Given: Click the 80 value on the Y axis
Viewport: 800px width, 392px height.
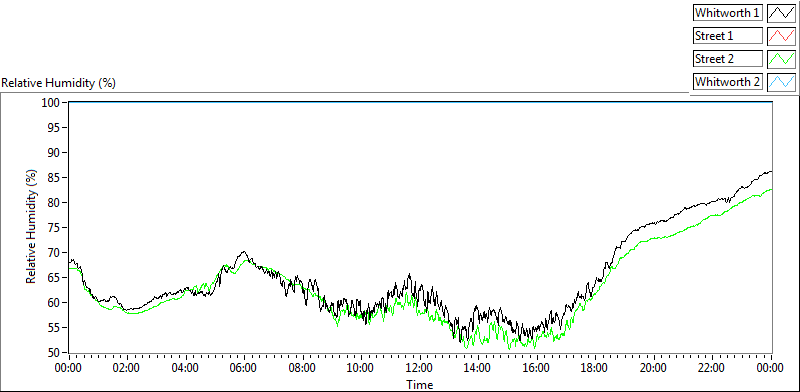Looking at the screenshot, I should [54, 203].
